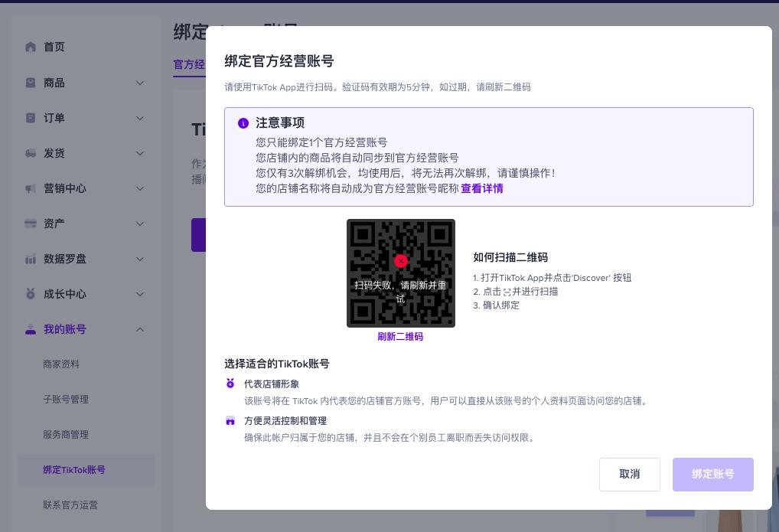This screenshot has width=779, height=532.
Task: Click the 如何扫描二维码 heading
Action: 510,257
